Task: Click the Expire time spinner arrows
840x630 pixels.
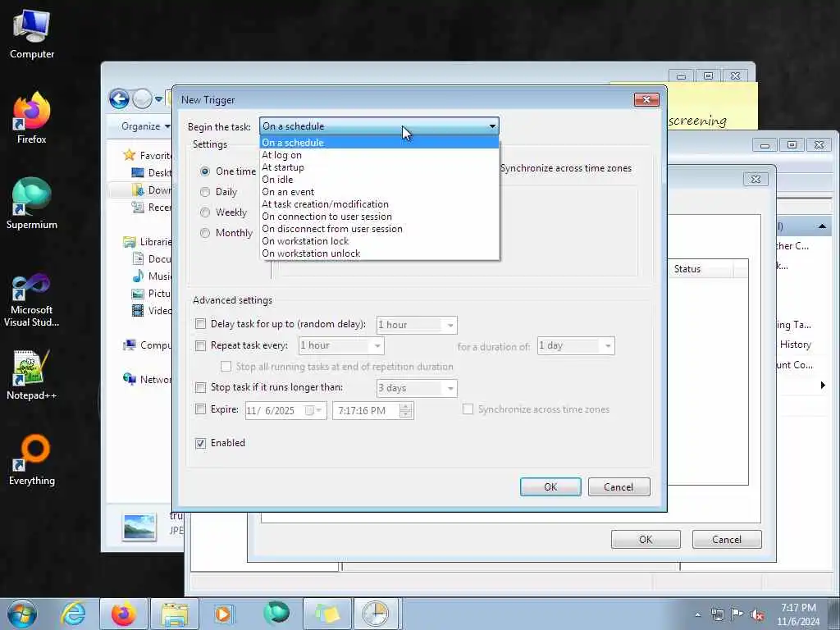Action: click(x=405, y=411)
